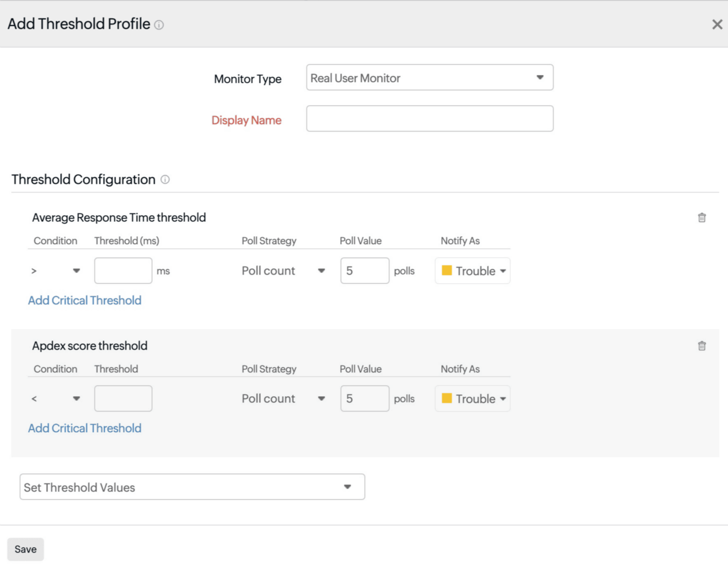Close the Add Threshold Profile dialog

pos(717,24)
